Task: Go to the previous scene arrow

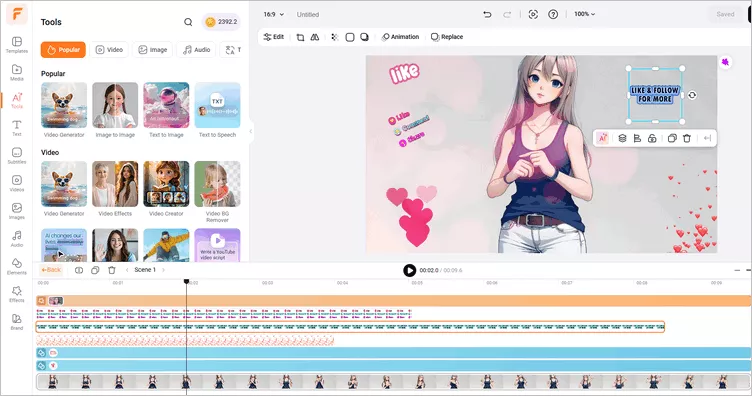Action: click(127, 270)
